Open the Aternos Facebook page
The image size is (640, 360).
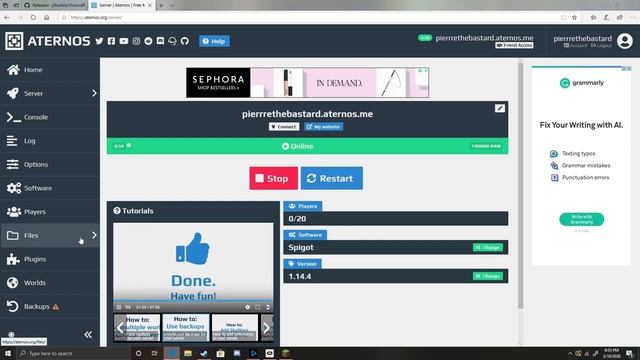pos(111,41)
